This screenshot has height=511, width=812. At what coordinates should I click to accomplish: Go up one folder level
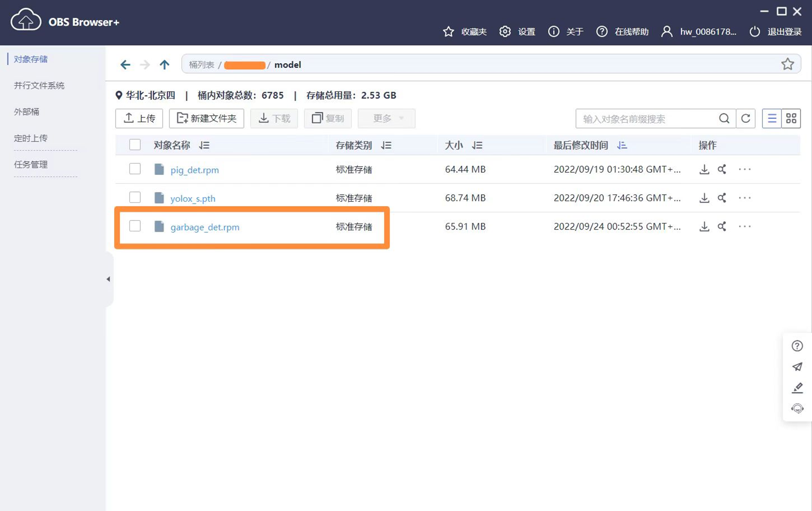point(164,65)
